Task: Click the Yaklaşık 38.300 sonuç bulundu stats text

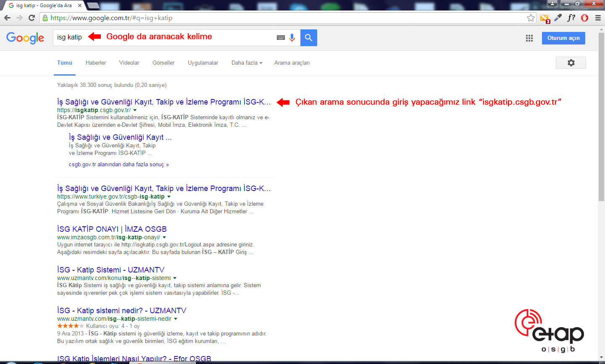Action: (x=112, y=85)
